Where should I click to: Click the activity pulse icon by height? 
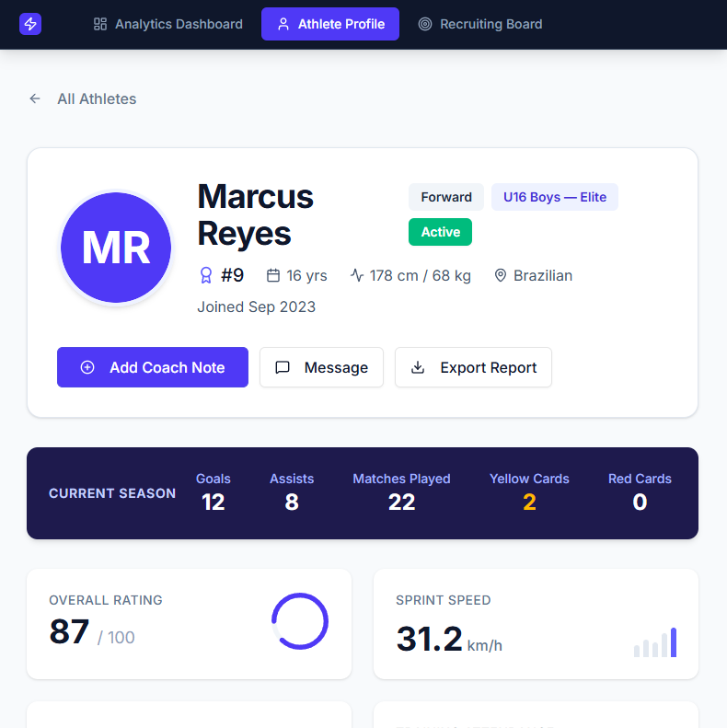point(357,275)
